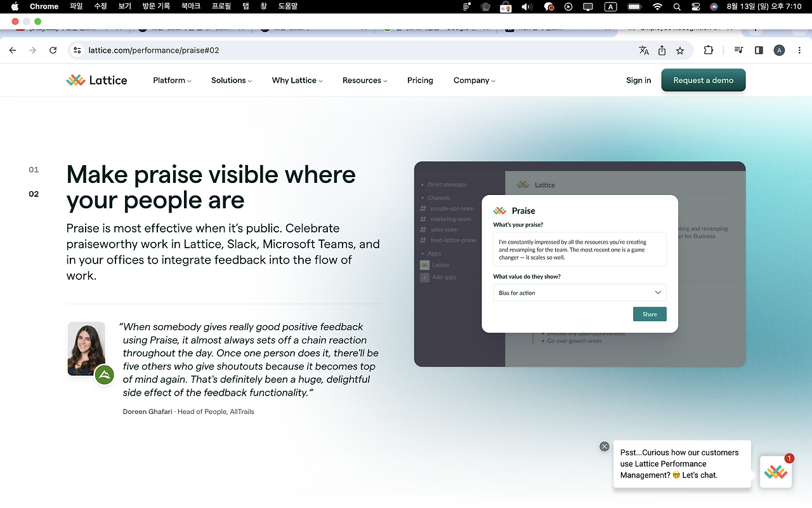The height and width of the screenshot is (508, 812).
Task: Expand the Resources dropdown menu
Action: point(365,80)
